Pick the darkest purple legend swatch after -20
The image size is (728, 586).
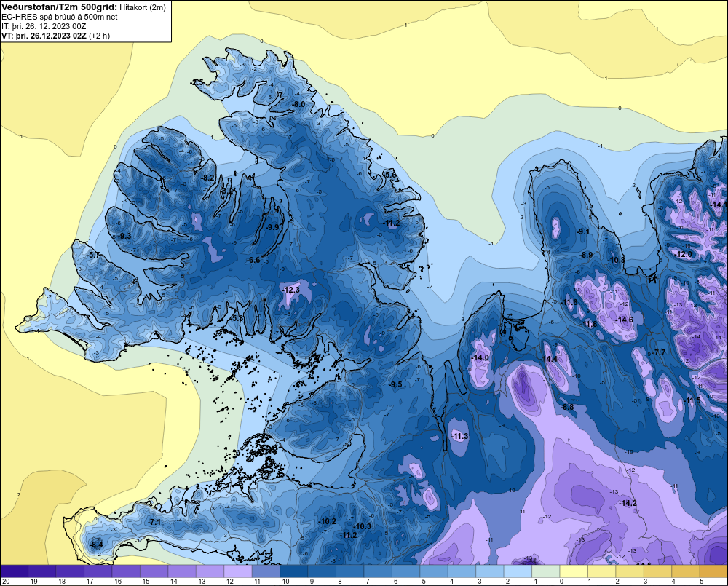tap(14, 571)
